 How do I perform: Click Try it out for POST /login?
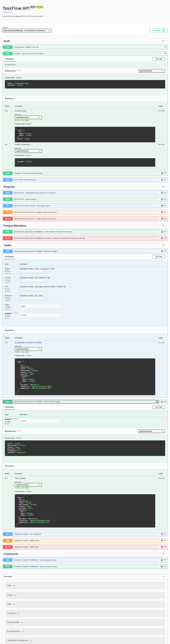pyautogui.click(x=159, y=59)
